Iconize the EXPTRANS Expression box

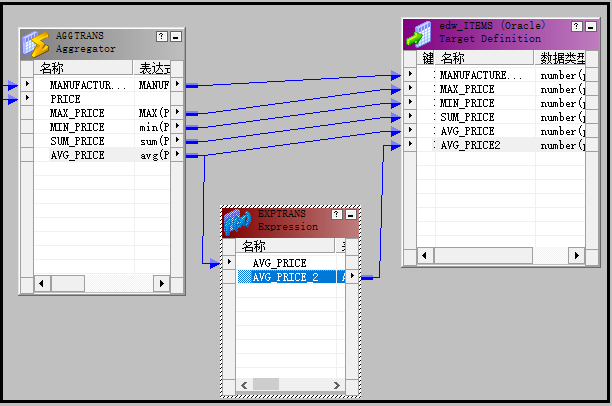[351, 214]
